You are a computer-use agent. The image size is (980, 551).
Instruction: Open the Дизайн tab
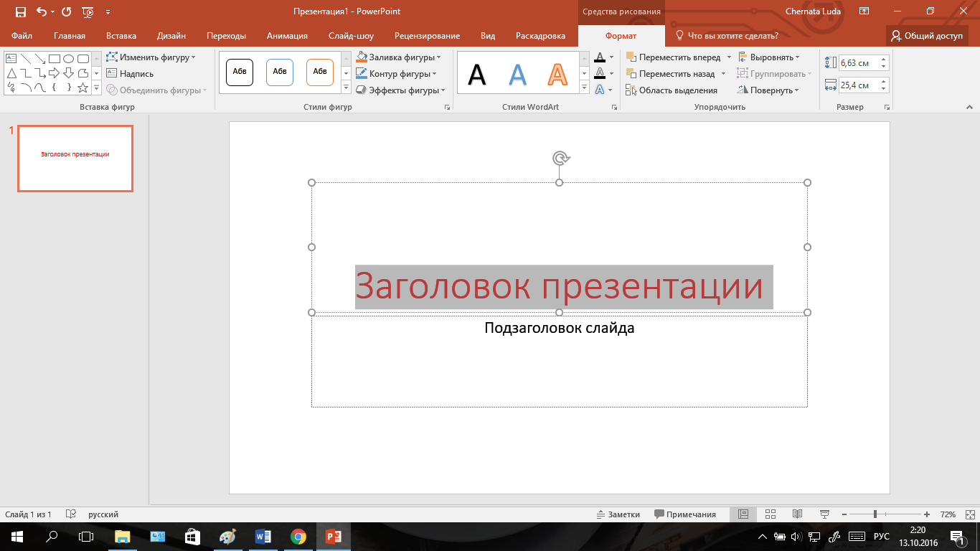171,36
